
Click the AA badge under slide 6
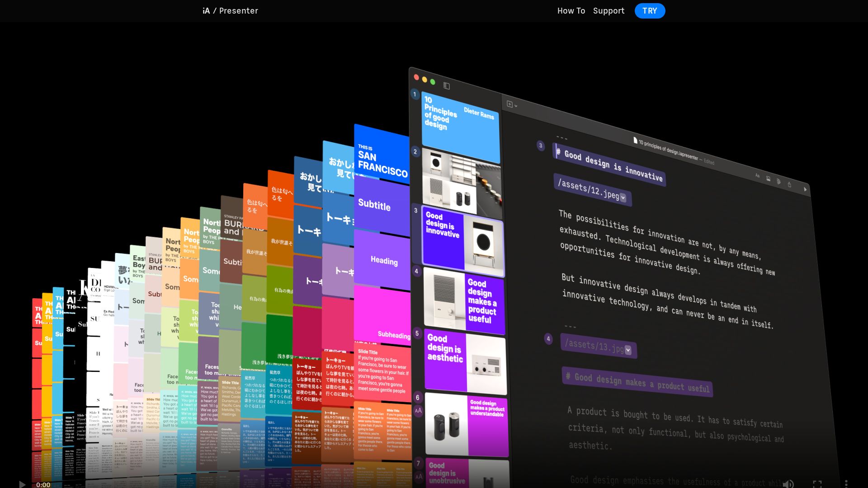(x=418, y=411)
